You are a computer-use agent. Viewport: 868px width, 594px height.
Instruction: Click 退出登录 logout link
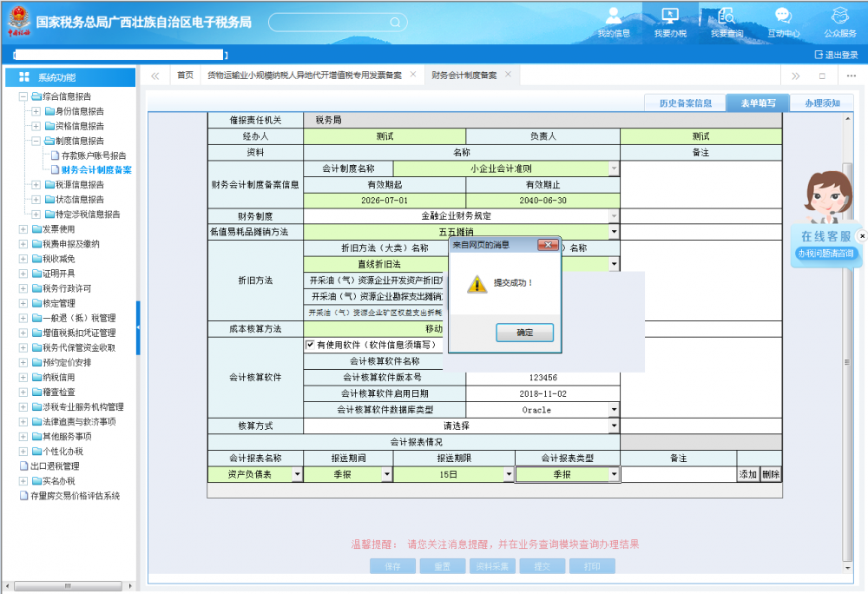point(836,55)
